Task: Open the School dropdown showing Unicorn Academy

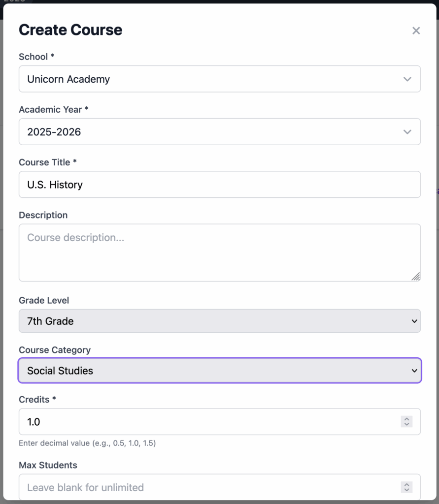Action: tap(219, 79)
